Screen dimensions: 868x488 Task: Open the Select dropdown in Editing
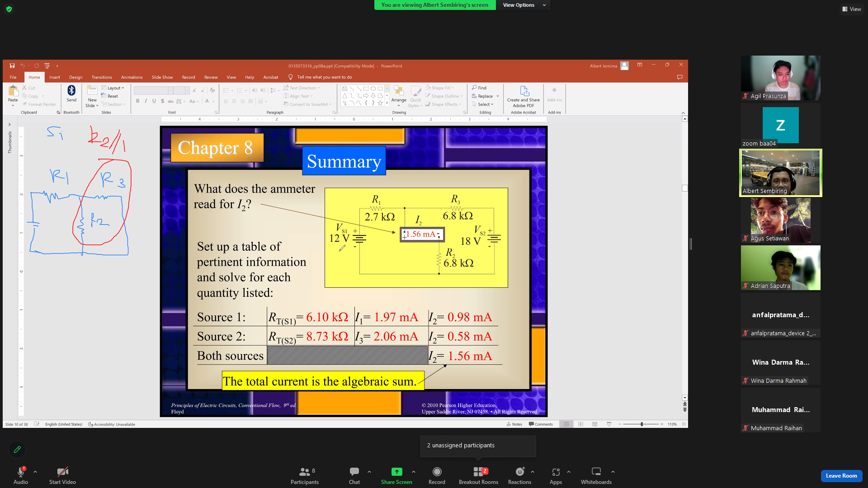[483, 104]
